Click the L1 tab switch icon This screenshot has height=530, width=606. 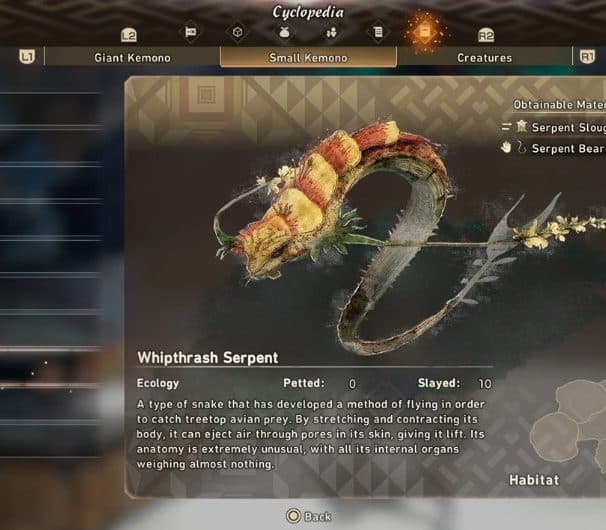[27, 57]
